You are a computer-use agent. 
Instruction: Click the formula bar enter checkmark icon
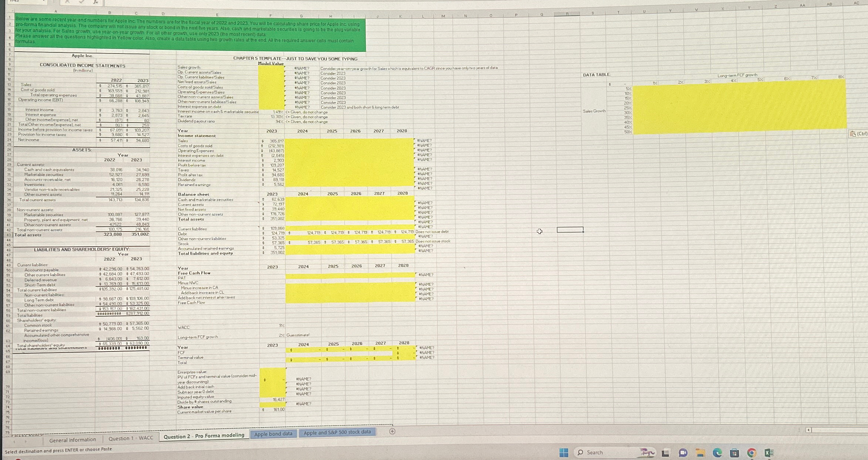pos(82,2)
